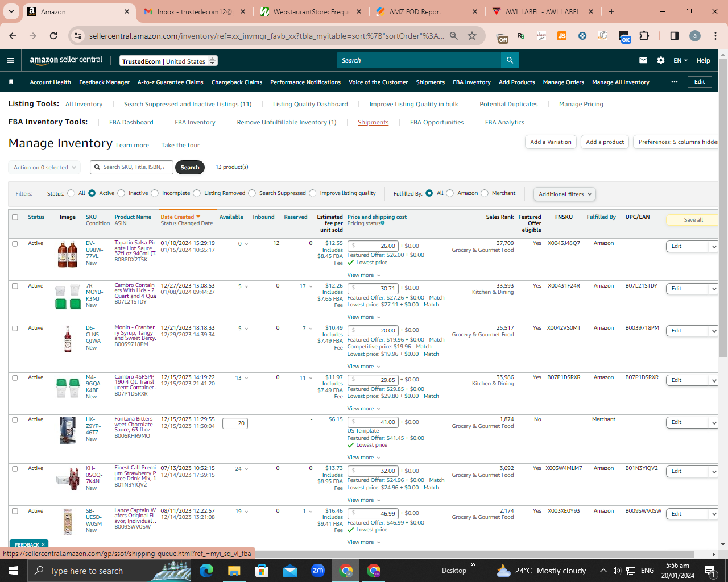Bookmark this page with the star icon
The height and width of the screenshot is (582, 728).
(x=472, y=36)
